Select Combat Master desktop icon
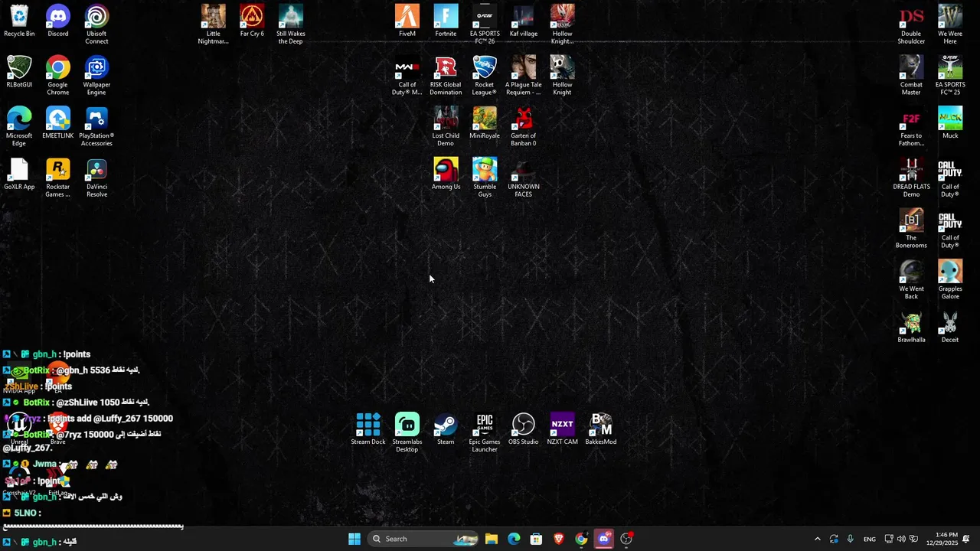This screenshot has width=980, height=551. point(911,75)
